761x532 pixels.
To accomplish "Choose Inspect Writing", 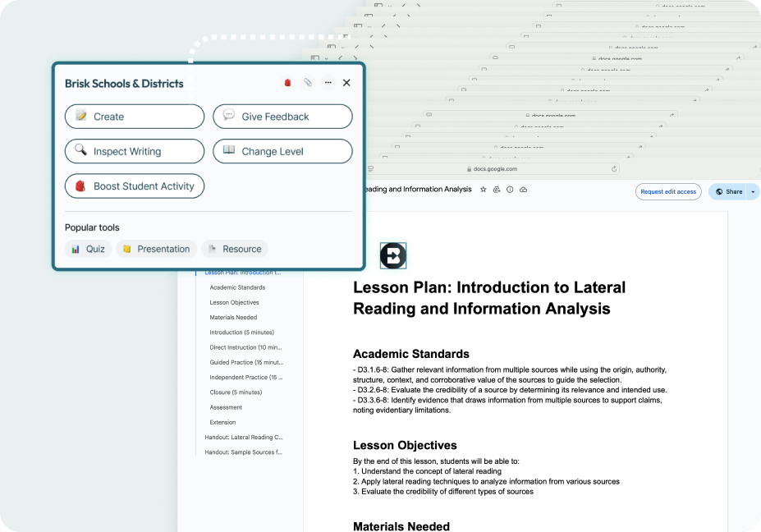I will (x=135, y=151).
